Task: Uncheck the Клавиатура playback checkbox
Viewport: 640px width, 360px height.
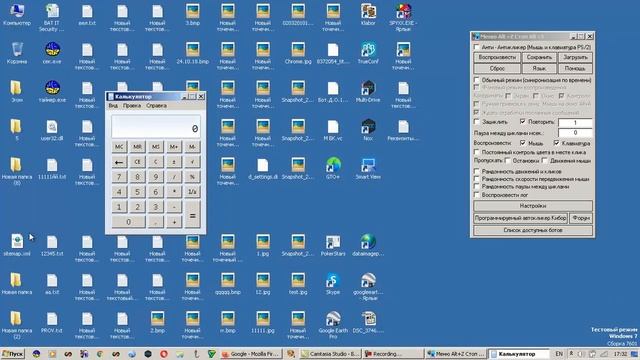Action: 556,143
